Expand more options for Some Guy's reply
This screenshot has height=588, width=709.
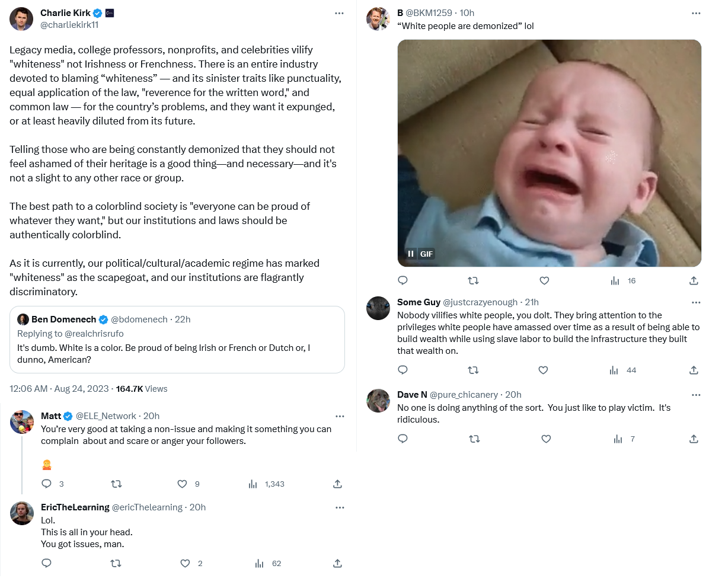pyautogui.click(x=696, y=302)
